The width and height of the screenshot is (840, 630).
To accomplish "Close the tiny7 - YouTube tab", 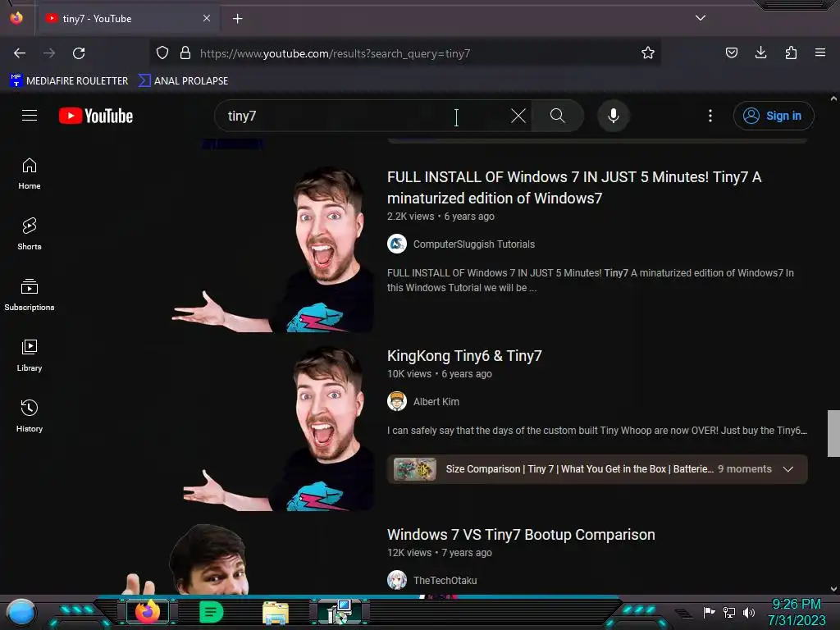I will pos(207,18).
